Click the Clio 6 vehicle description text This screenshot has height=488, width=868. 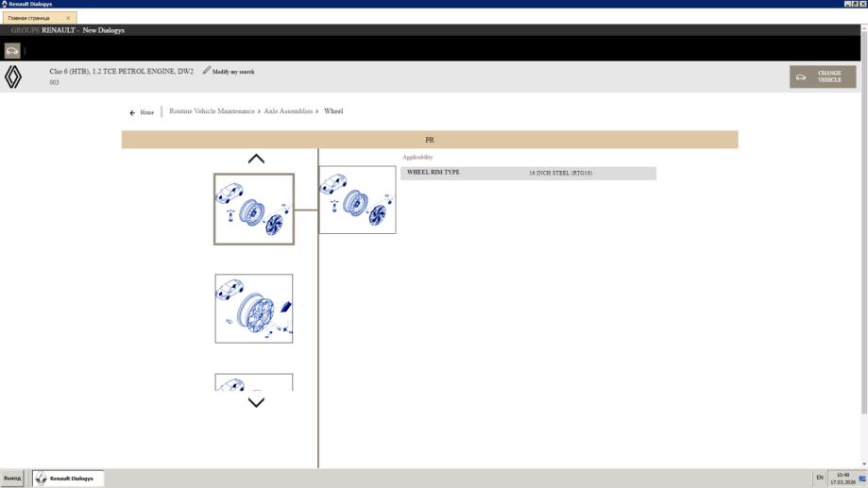(121, 72)
